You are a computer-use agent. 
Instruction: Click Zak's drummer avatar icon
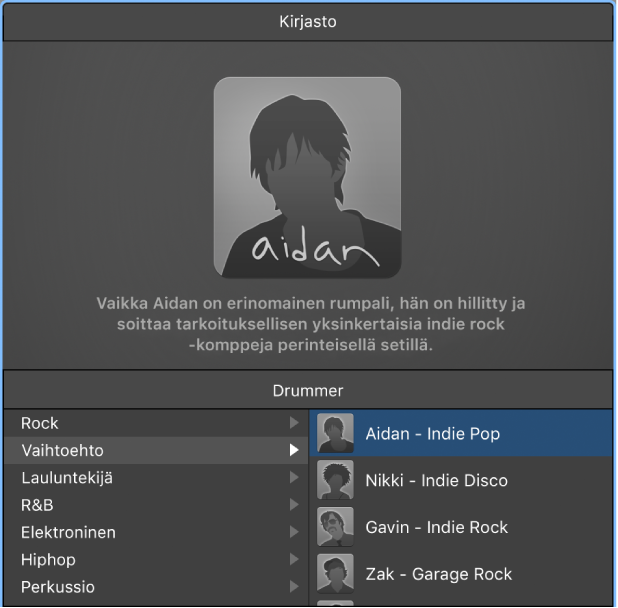pyautogui.click(x=336, y=574)
